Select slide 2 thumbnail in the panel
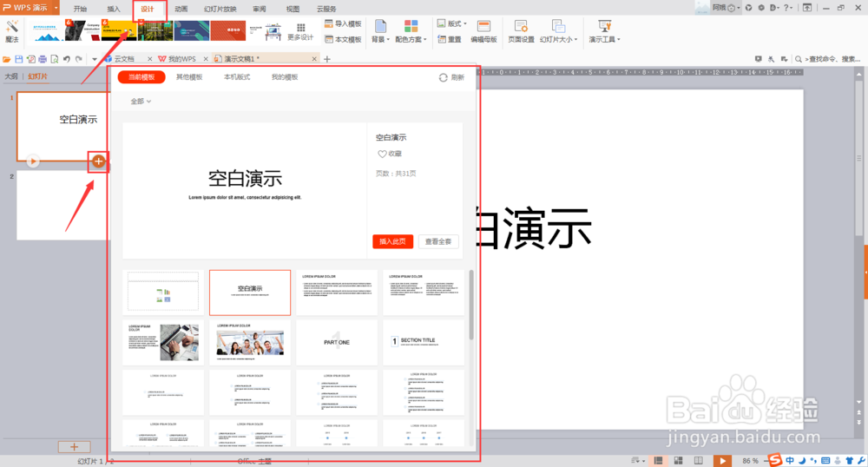The height and width of the screenshot is (467, 868). pyautogui.click(x=63, y=205)
